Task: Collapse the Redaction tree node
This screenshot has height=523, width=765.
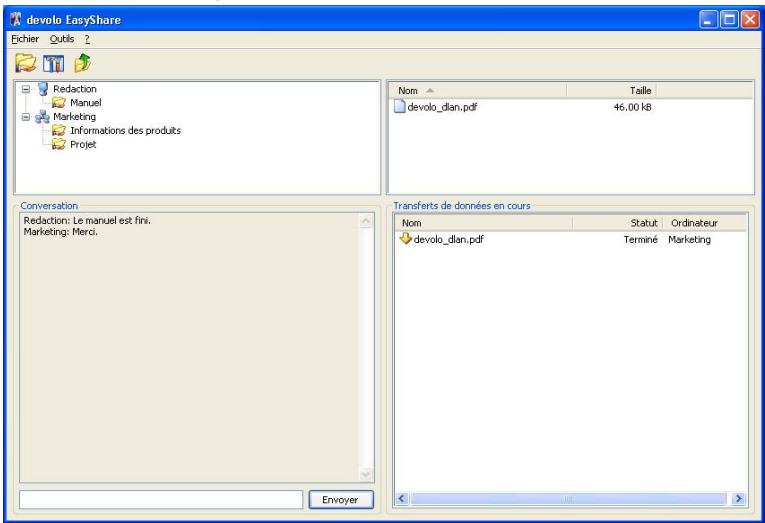Action: click(26, 89)
